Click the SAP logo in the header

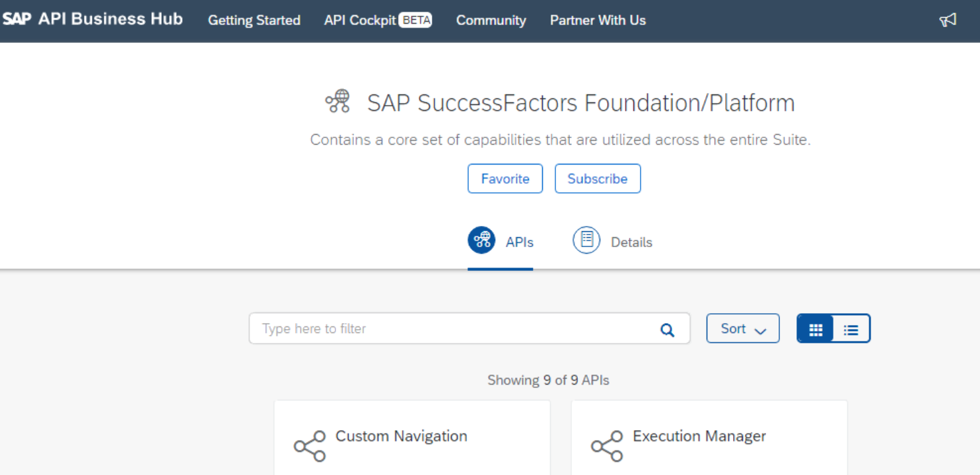[17, 18]
